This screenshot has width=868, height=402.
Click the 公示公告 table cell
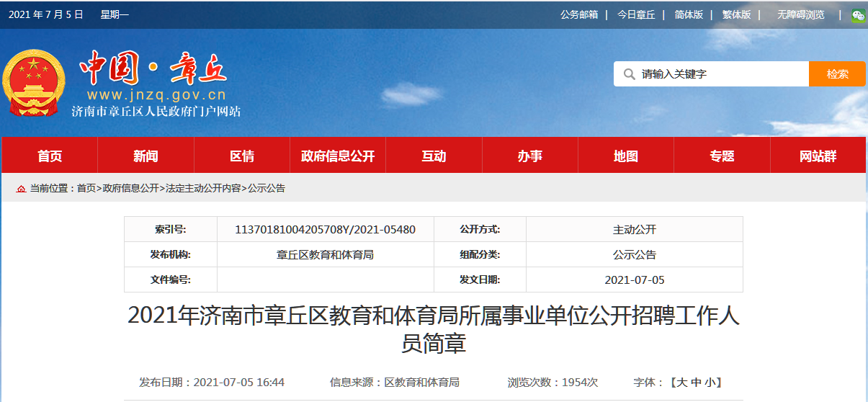coord(635,254)
